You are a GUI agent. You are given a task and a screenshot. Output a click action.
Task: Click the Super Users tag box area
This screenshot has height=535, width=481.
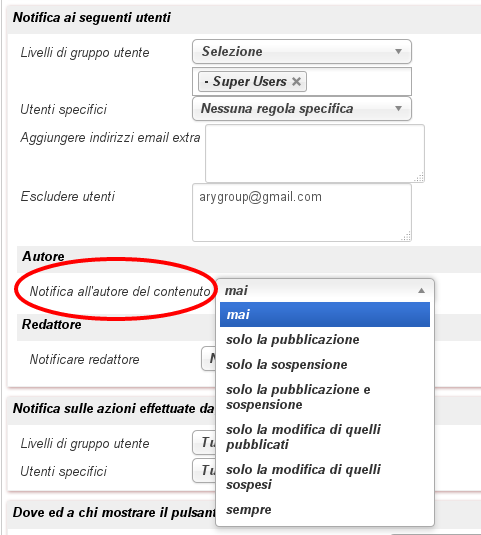click(302, 82)
